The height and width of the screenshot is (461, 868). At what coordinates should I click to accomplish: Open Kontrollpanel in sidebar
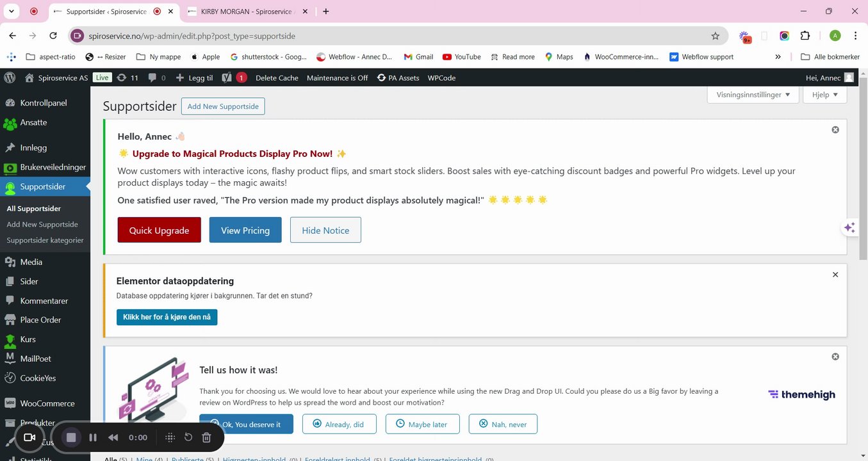click(45, 103)
